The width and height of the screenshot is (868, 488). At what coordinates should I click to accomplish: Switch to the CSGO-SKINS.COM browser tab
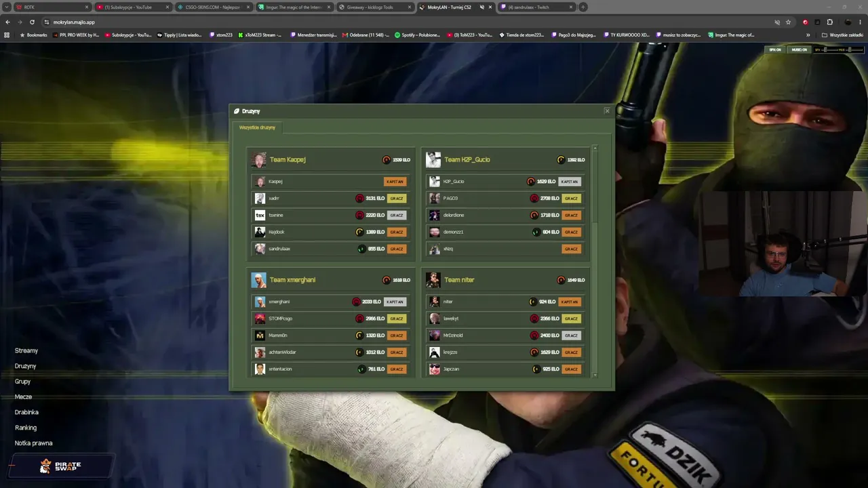[x=214, y=7]
